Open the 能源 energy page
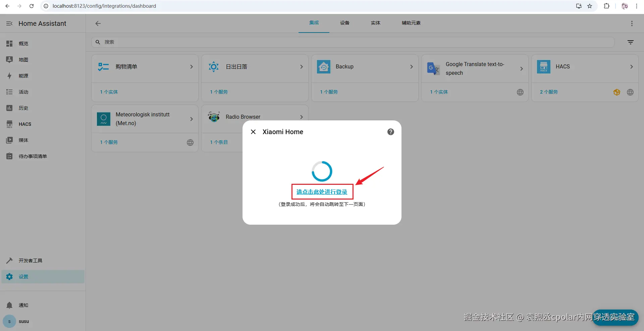 pyautogui.click(x=43, y=76)
